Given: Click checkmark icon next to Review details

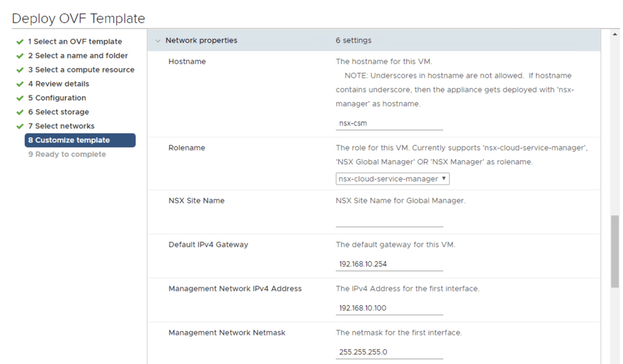Looking at the screenshot, I should (x=19, y=84).
